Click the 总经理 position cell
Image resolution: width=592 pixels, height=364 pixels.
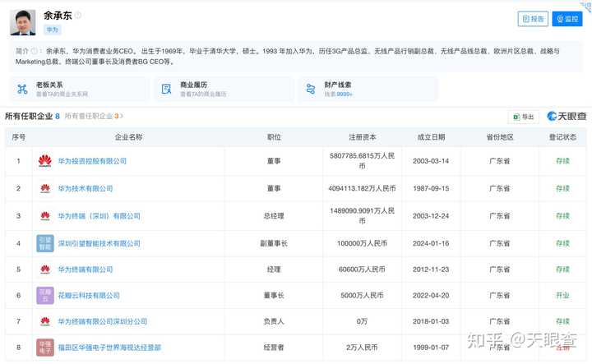pos(274,216)
